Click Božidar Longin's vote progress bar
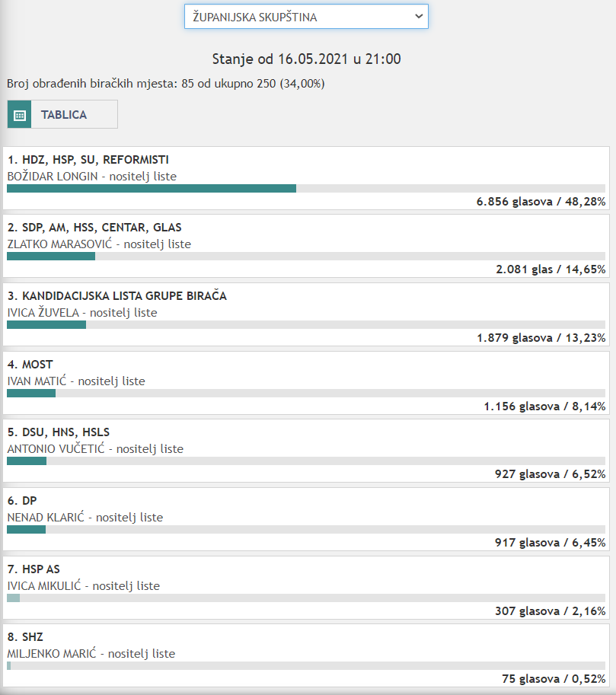The width and height of the screenshot is (616, 695). click(152, 188)
